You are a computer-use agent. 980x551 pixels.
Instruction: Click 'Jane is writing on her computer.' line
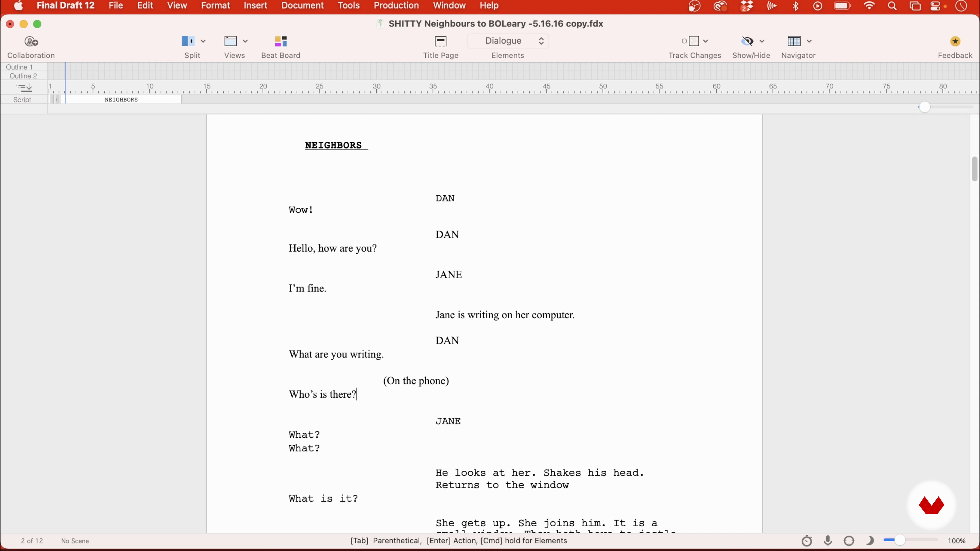point(505,315)
